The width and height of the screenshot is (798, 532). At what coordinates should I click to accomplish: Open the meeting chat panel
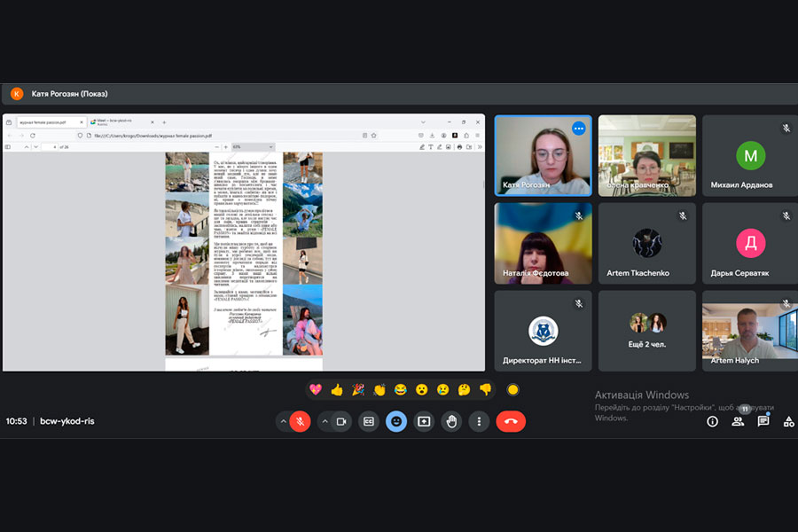tap(763, 421)
